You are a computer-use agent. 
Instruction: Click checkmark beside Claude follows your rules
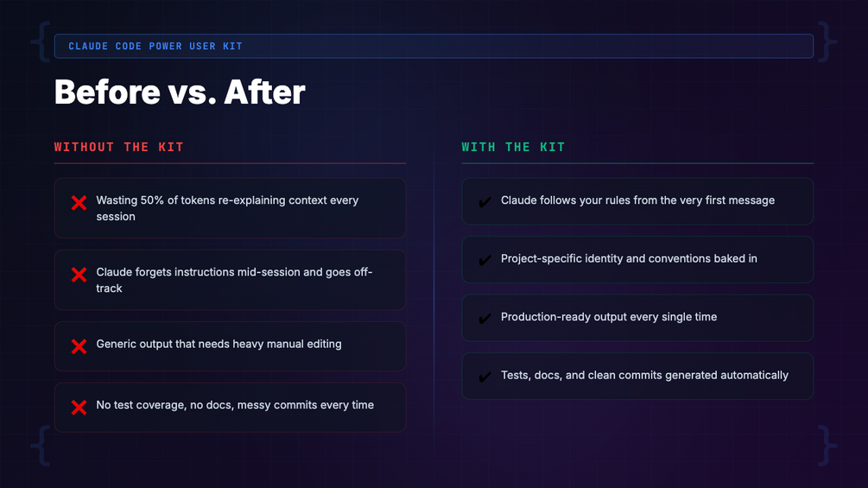coord(485,202)
